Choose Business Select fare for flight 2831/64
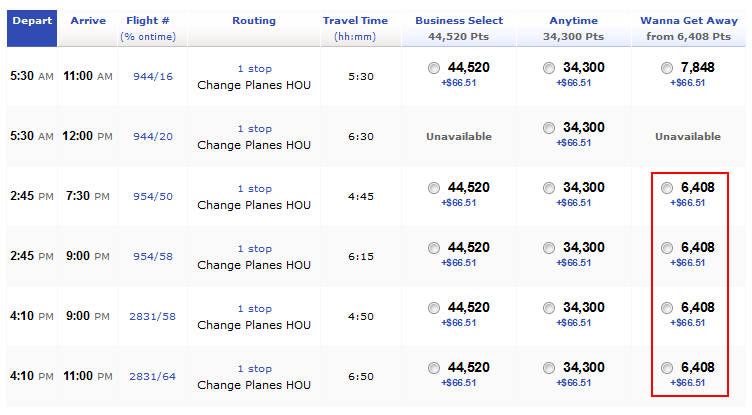Viewport: 752px width, 415px height. click(x=434, y=368)
